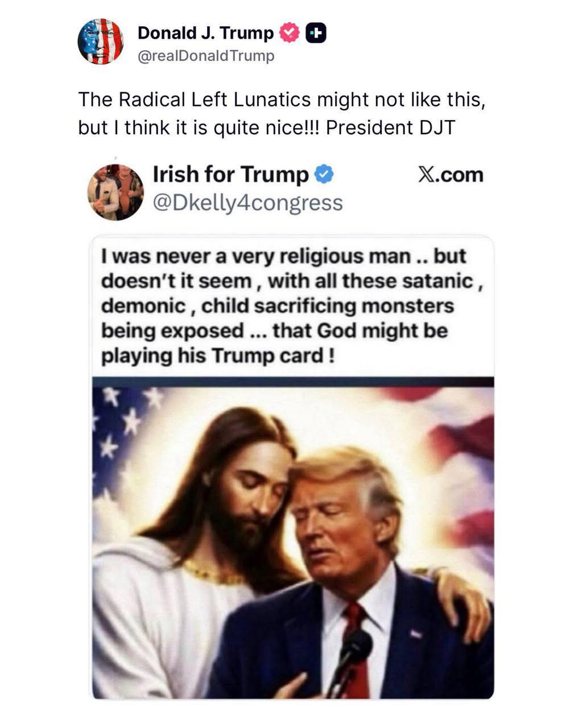Screen dimensions: 582x728
Task: Open the Donald J. Trump display name
Action: pos(206,33)
